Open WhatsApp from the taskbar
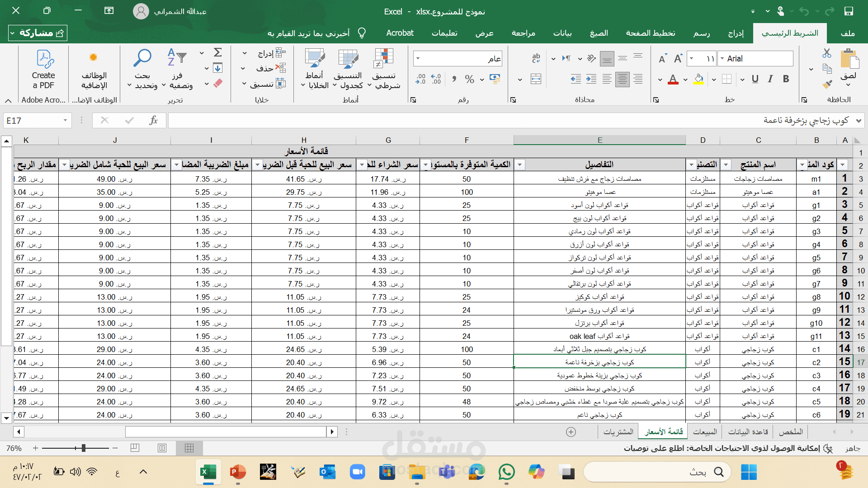868x488 pixels. (x=506, y=472)
